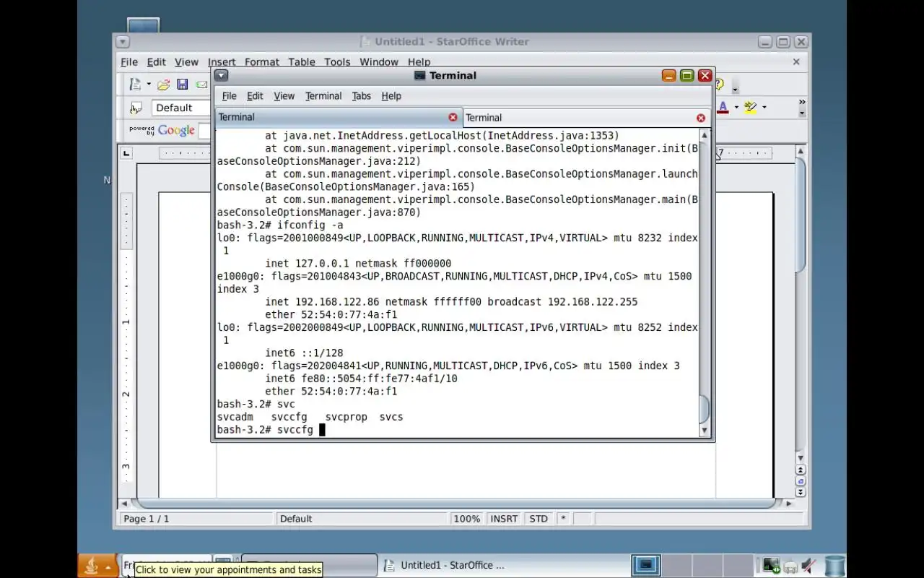Click the Save floppy icon in Writer

pos(183,85)
